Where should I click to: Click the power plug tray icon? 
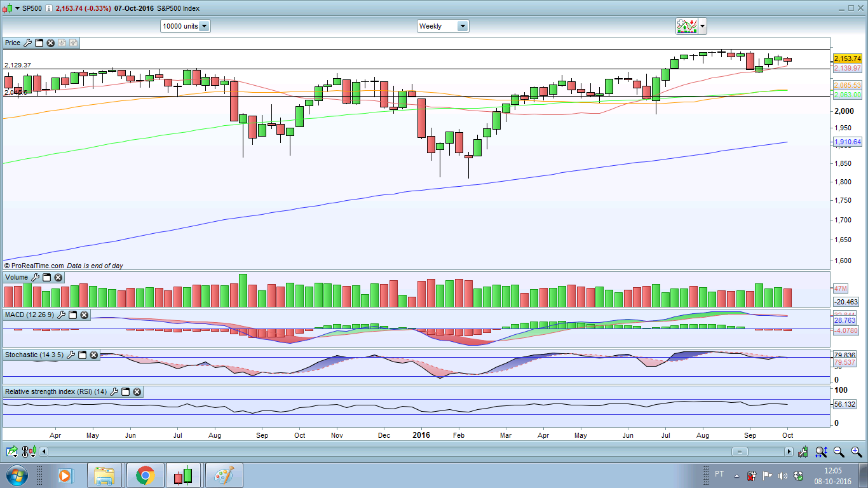pos(752,475)
